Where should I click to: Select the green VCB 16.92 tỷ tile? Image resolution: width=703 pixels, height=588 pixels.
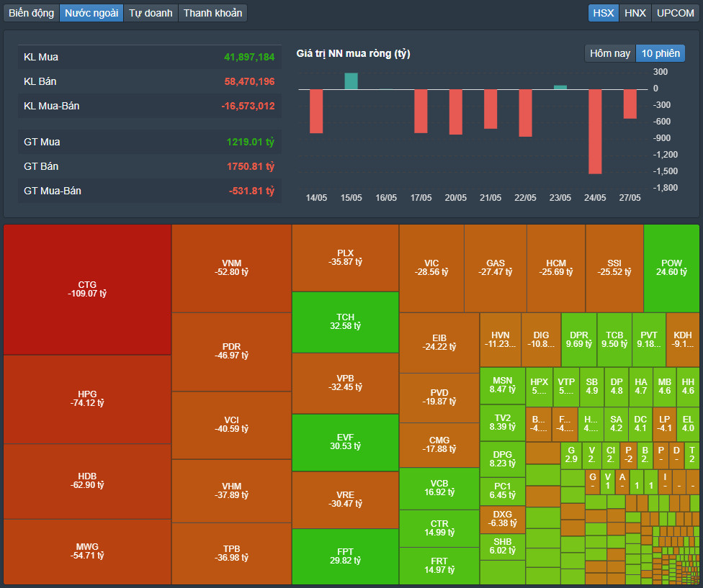[439, 489]
